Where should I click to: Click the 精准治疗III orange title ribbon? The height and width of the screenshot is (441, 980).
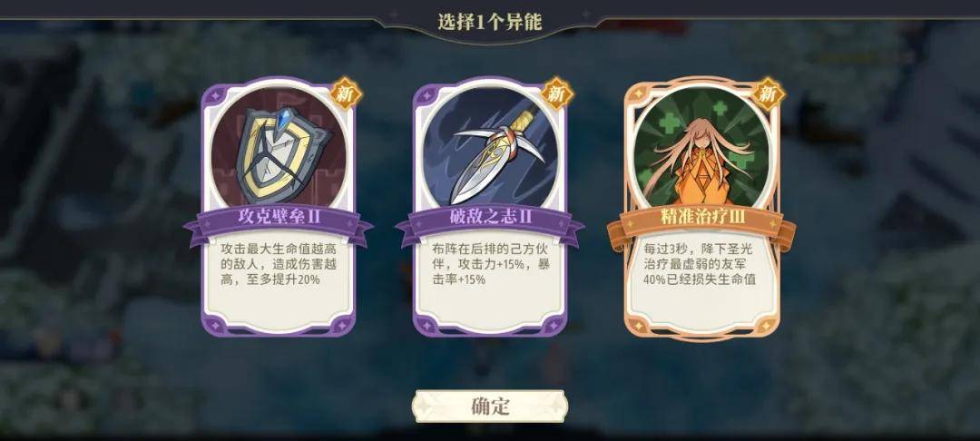[701, 221]
